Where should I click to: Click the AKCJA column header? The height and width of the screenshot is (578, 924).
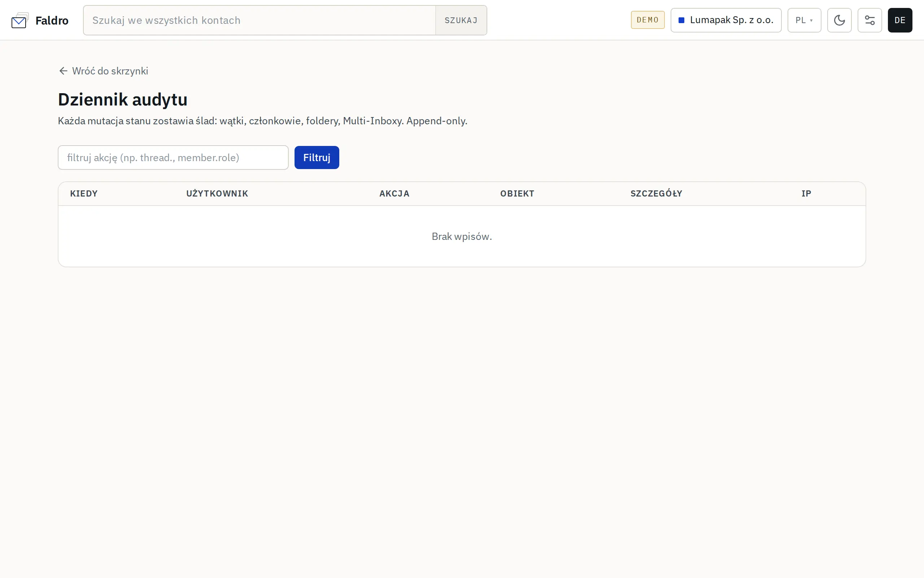(395, 193)
